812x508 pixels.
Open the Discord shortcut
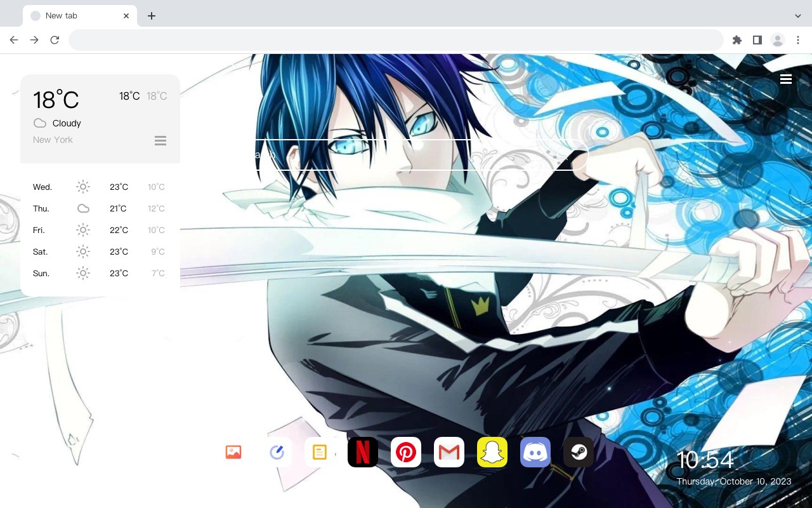(x=535, y=452)
